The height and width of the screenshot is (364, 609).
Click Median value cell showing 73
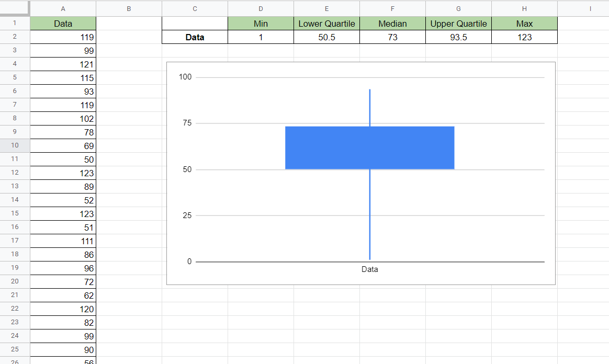[393, 37]
